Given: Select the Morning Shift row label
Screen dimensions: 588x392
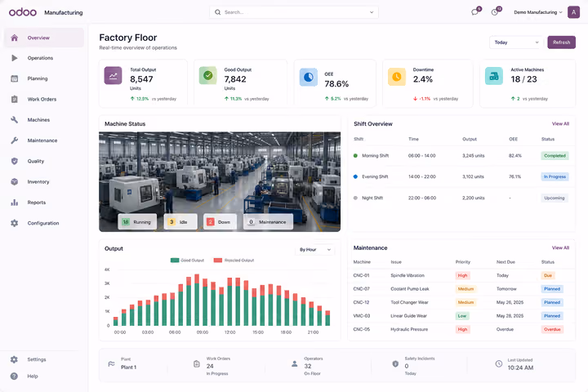Looking at the screenshot, I should 375,156.
